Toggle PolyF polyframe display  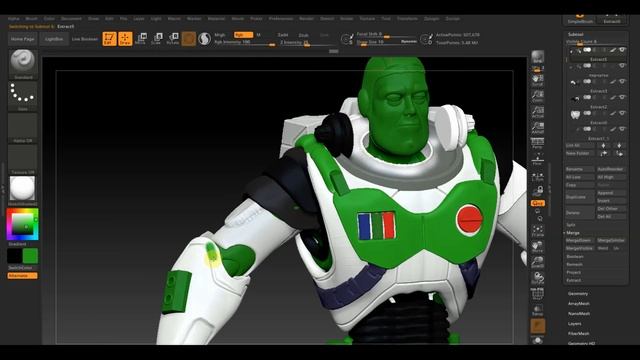point(538,294)
